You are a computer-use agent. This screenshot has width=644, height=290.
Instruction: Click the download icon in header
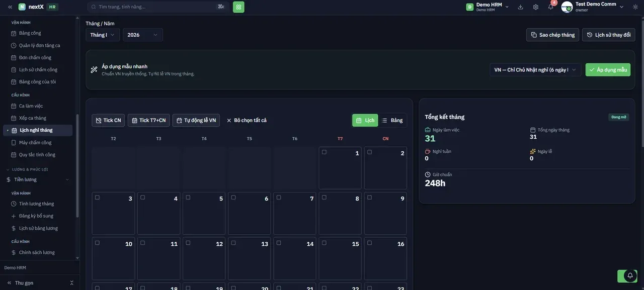click(520, 7)
